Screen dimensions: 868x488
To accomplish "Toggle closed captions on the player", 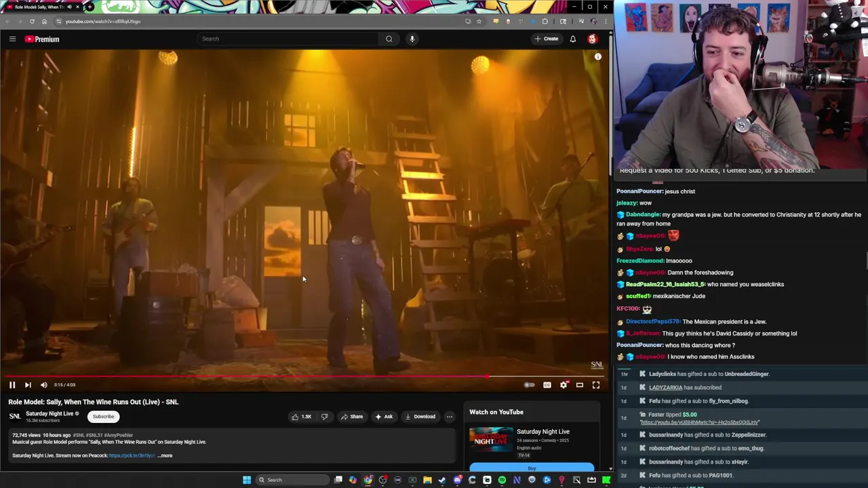I will pyautogui.click(x=547, y=385).
